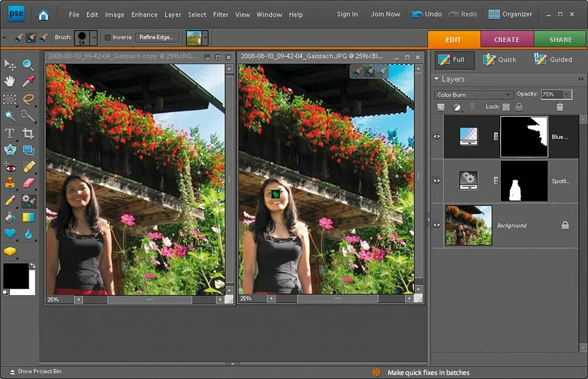Click Undo
Image resolution: width=588 pixels, height=379 pixels.
[427, 14]
